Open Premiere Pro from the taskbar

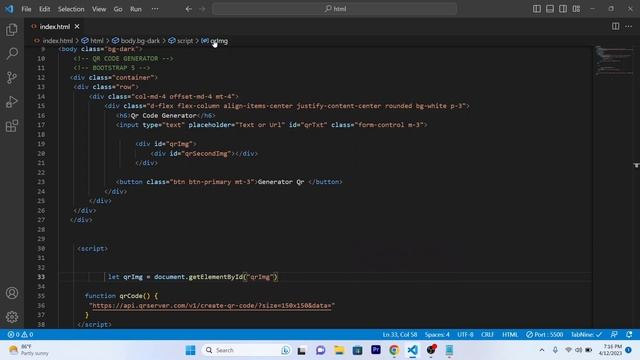376,350
